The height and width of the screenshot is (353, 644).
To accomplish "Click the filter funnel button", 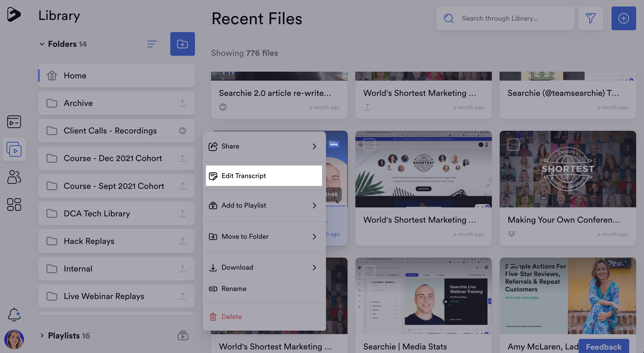I will (x=590, y=18).
